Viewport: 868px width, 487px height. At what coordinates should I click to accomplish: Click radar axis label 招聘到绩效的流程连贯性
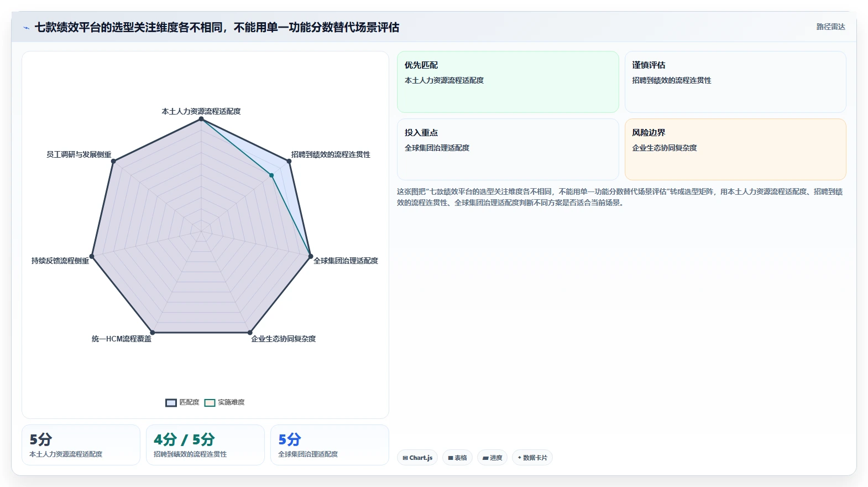coord(331,154)
